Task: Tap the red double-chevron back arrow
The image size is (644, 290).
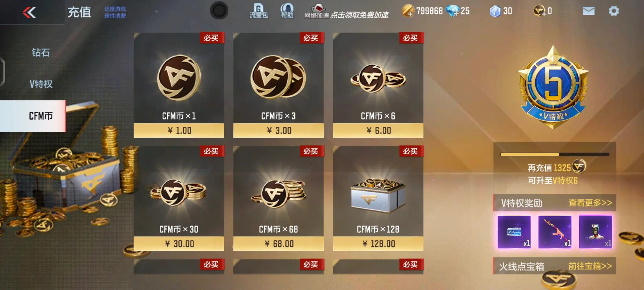Action: click(x=30, y=12)
